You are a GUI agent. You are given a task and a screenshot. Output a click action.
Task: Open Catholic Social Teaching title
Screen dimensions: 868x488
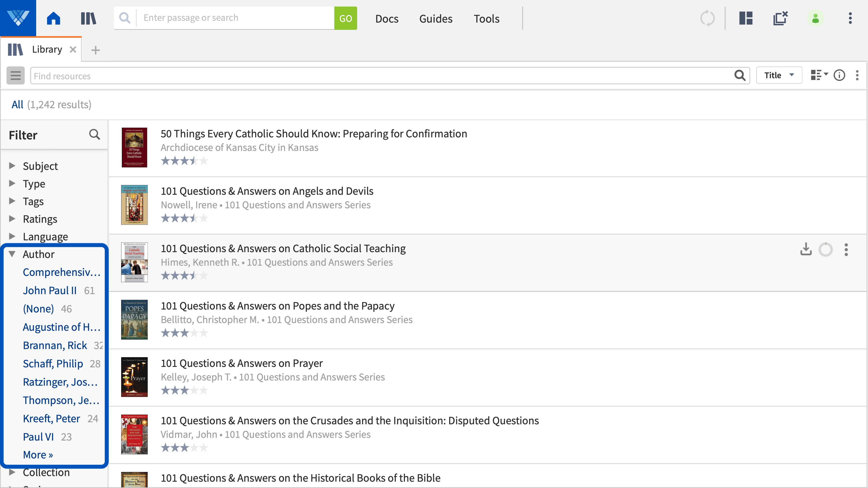pyautogui.click(x=283, y=248)
